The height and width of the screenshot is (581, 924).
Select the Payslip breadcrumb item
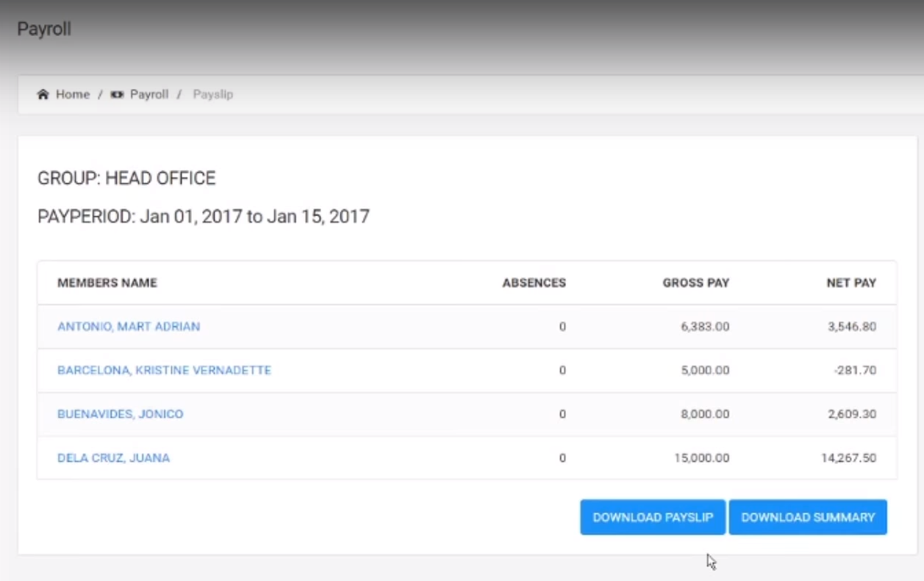point(212,95)
